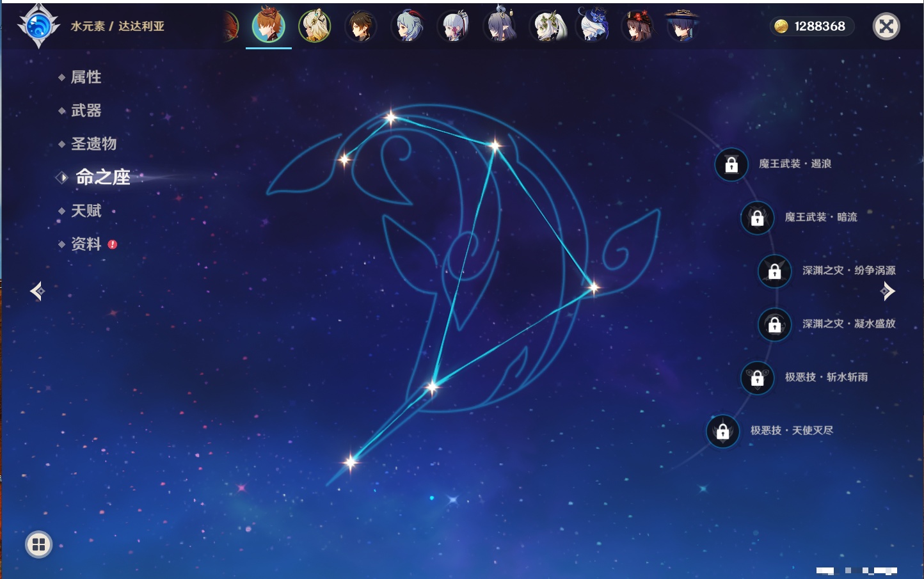Viewport: 924px width, 579px height.
Task: Click the 深渊之灾·凝水盛放 constellation label
Action: (x=849, y=324)
